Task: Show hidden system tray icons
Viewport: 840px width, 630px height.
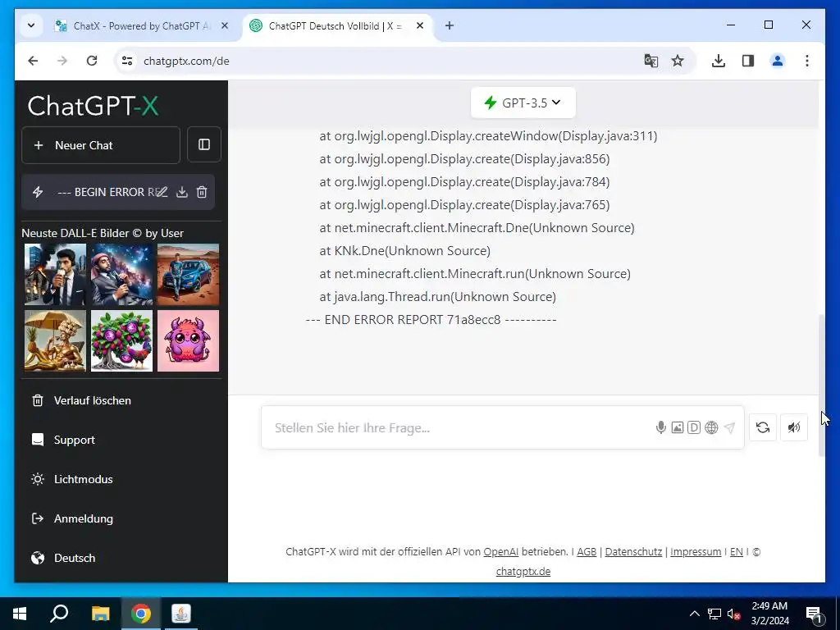Action: pyautogui.click(x=694, y=614)
